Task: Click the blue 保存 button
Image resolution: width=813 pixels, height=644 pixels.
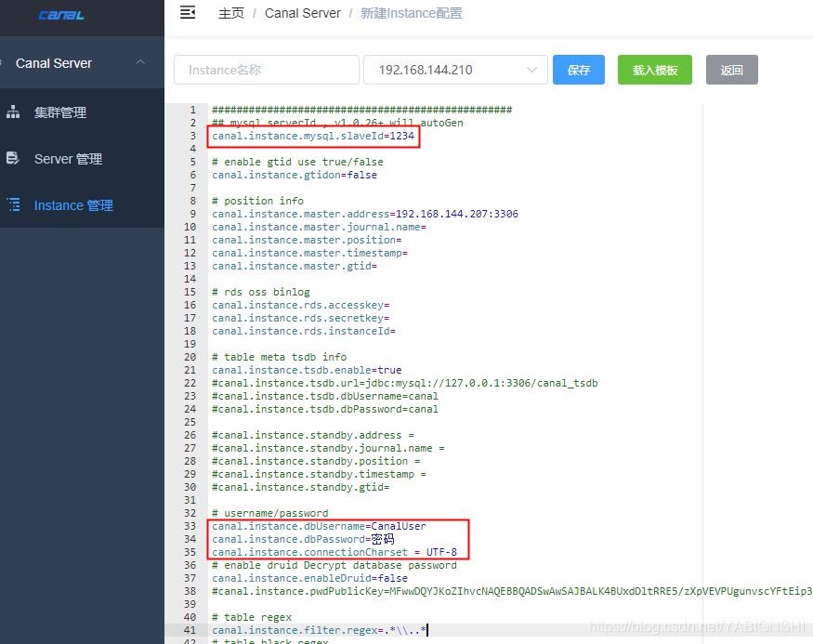Action: tap(579, 70)
